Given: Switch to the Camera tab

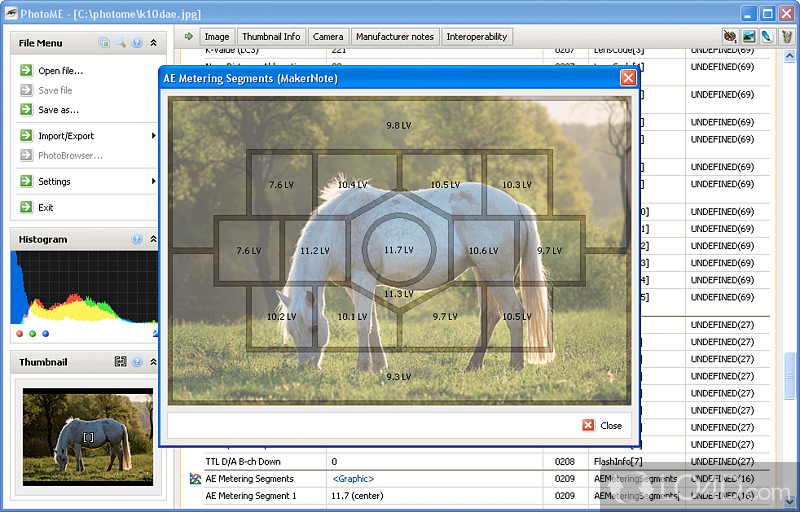Looking at the screenshot, I should (x=328, y=37).
